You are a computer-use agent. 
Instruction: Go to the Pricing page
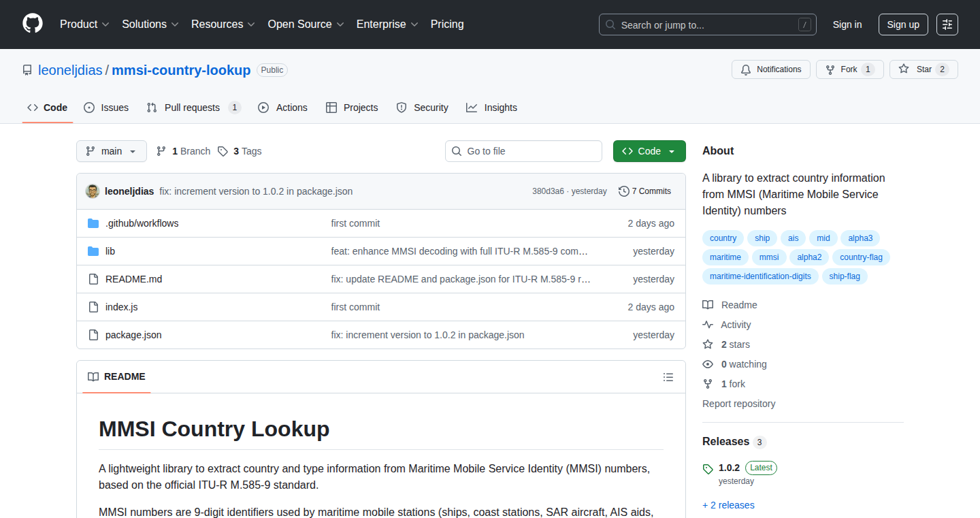[x=447, y=25]
